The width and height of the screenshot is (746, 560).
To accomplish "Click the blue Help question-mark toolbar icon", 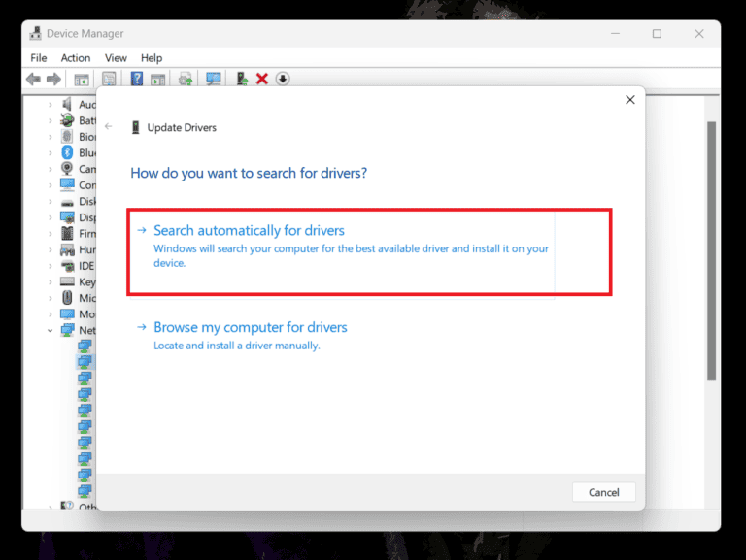I will click(137, 79).
